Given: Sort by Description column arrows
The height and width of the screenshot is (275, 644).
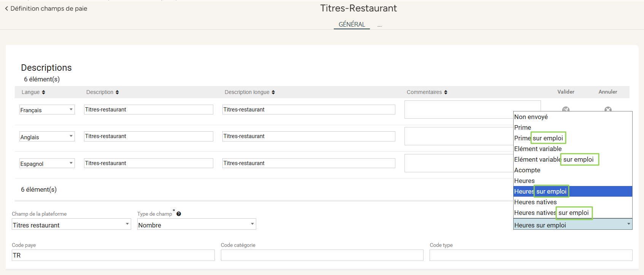Looking at the screenshot, I should (117, 92).
